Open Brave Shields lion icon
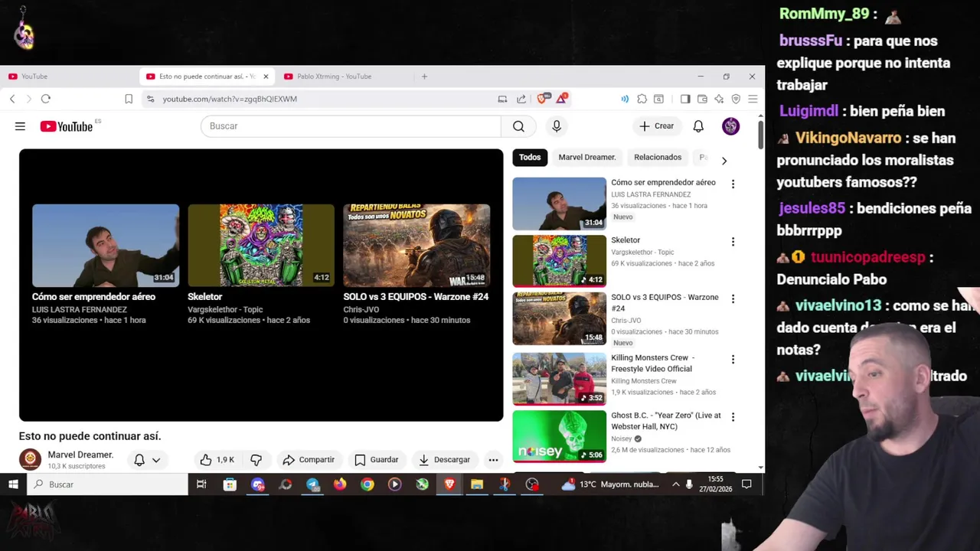The height and width of the screenshot is (551, 980). [543, 99]
